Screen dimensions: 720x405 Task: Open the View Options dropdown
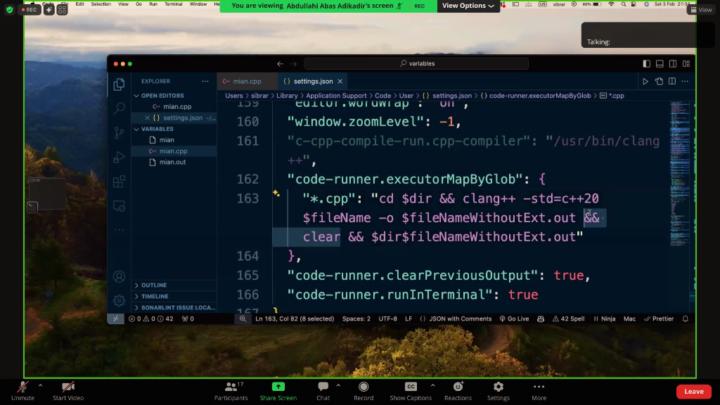tap(467, 6)
